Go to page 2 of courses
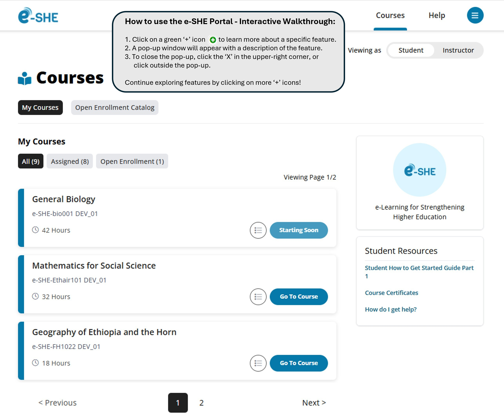 [201, 403]
